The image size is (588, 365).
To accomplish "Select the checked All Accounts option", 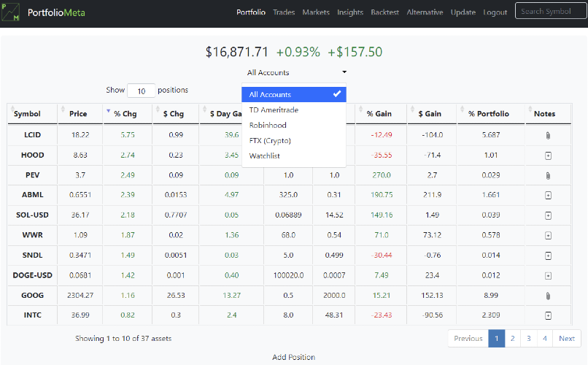I will [x=293, y=94].
